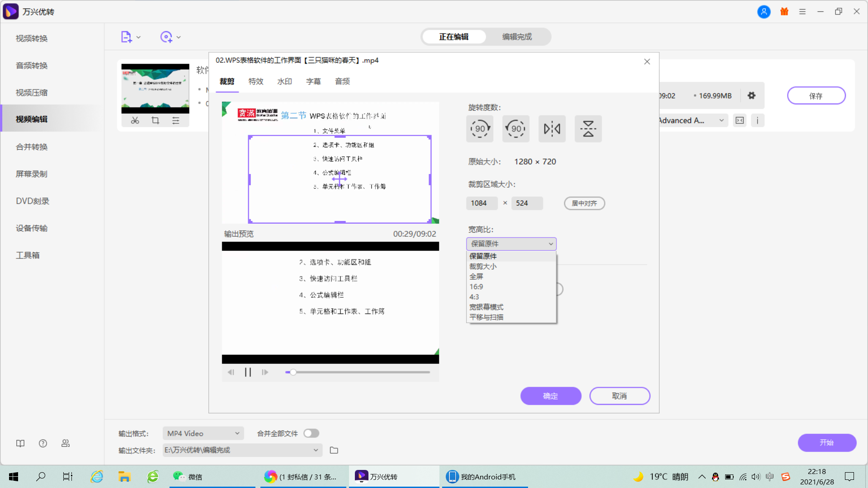Click crop icon under video thumbnail
Screen dimensions: 868x488
pos(155,121)
